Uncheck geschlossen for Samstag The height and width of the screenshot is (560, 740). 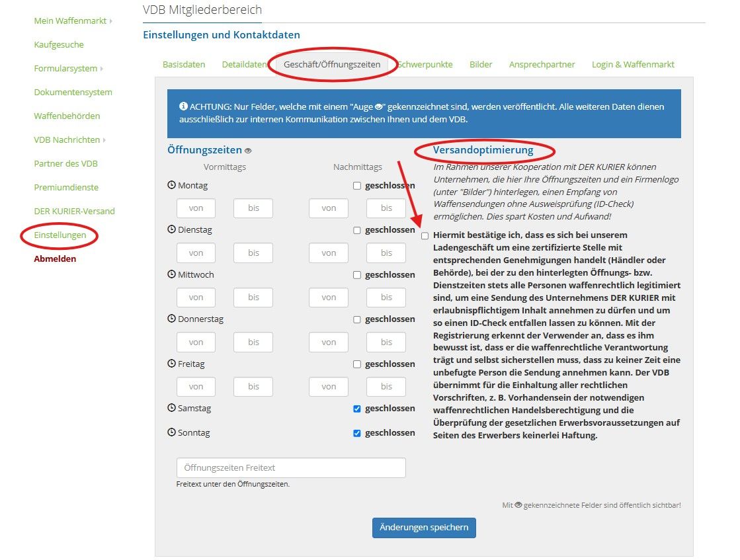(357, 409)
